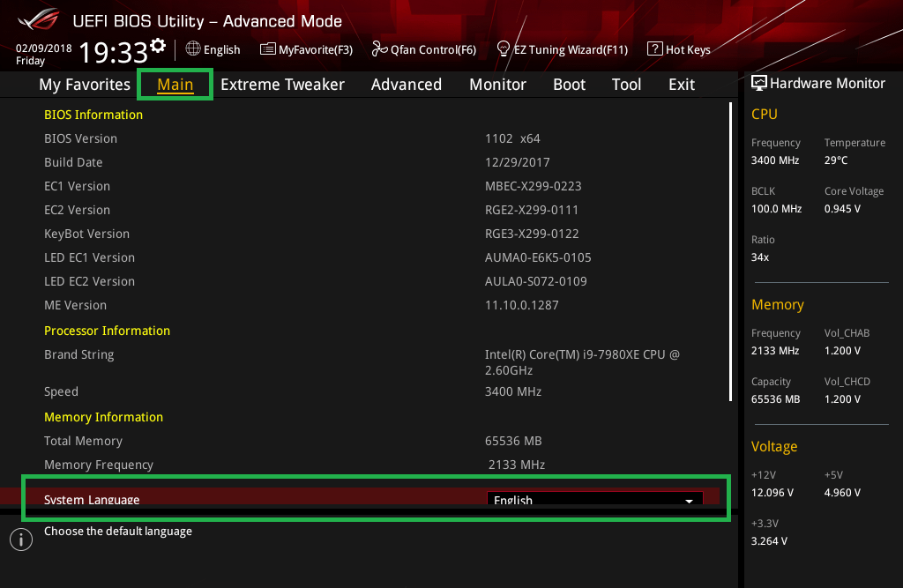Click CPU temperature value 29°C

pos(836,160)
